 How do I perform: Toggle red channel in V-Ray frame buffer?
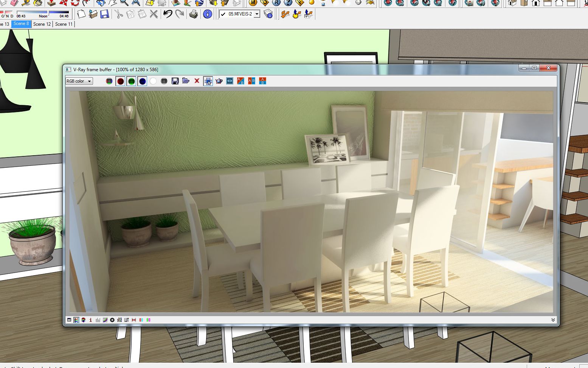(120, 81)
